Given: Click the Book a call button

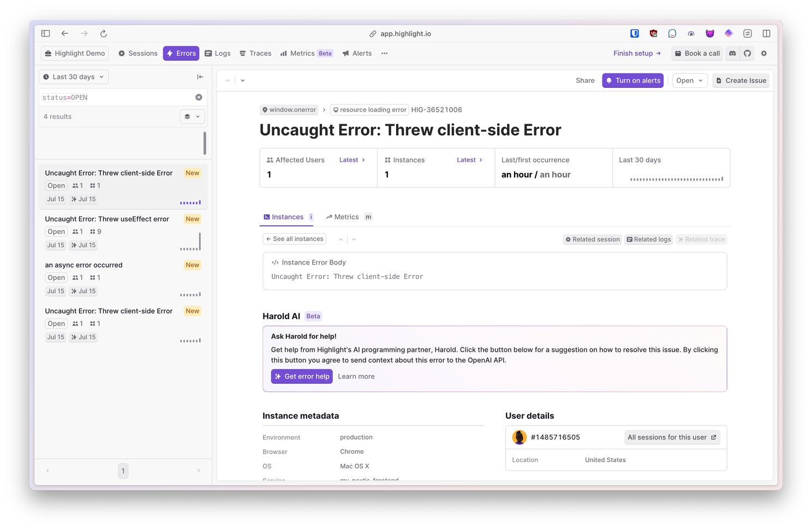Looking at the screenshot, I should coord(697,53).
